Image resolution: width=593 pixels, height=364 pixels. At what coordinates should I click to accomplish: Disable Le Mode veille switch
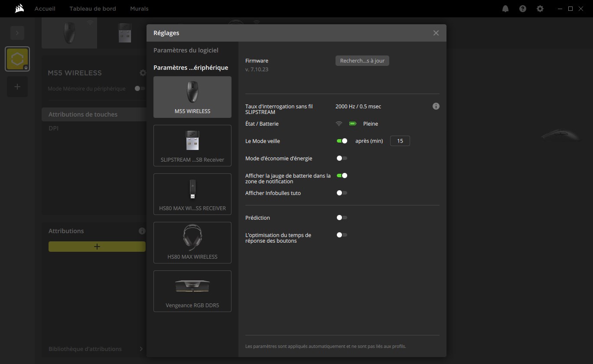coord(342,141)
